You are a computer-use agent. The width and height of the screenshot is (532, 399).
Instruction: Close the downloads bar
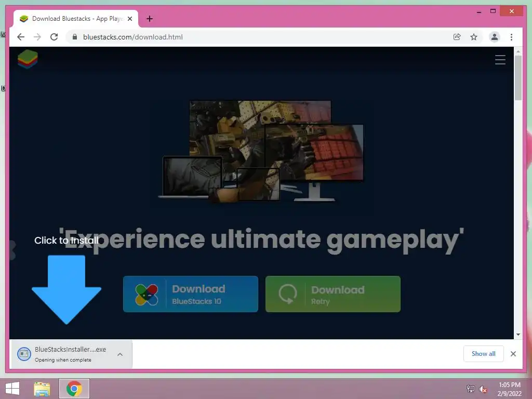(513, 354)
